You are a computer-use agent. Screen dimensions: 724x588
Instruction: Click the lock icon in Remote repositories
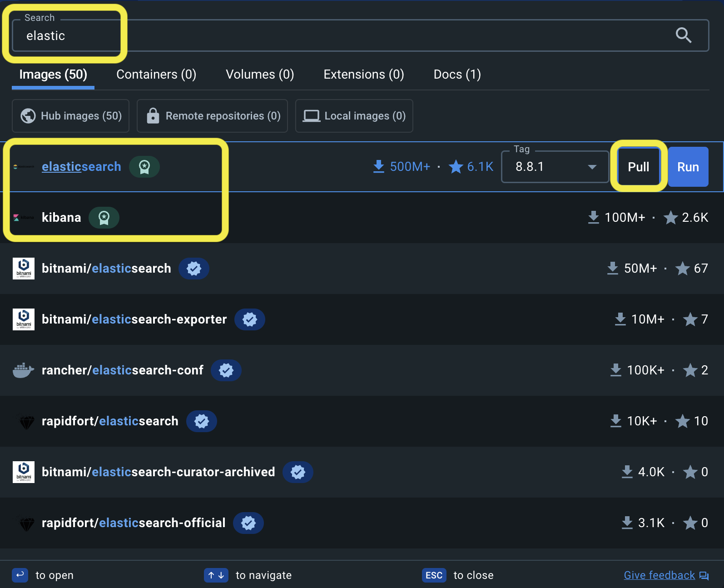pos(153,116)
